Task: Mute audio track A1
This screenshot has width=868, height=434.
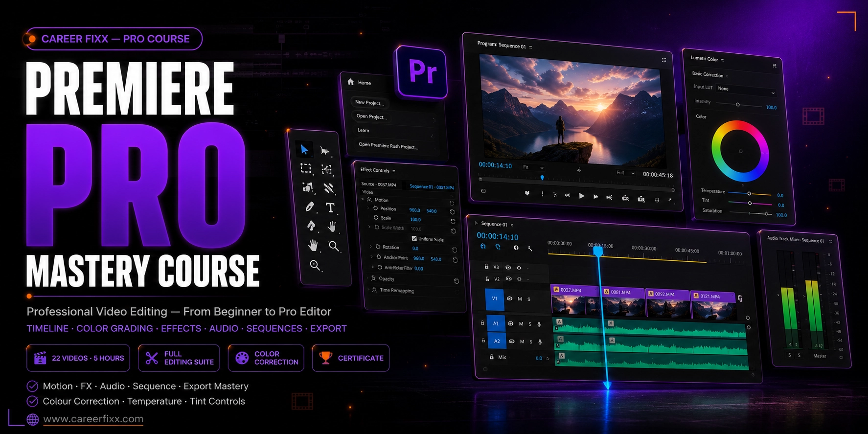Action: pyautogui.click(x=521, y=324)
